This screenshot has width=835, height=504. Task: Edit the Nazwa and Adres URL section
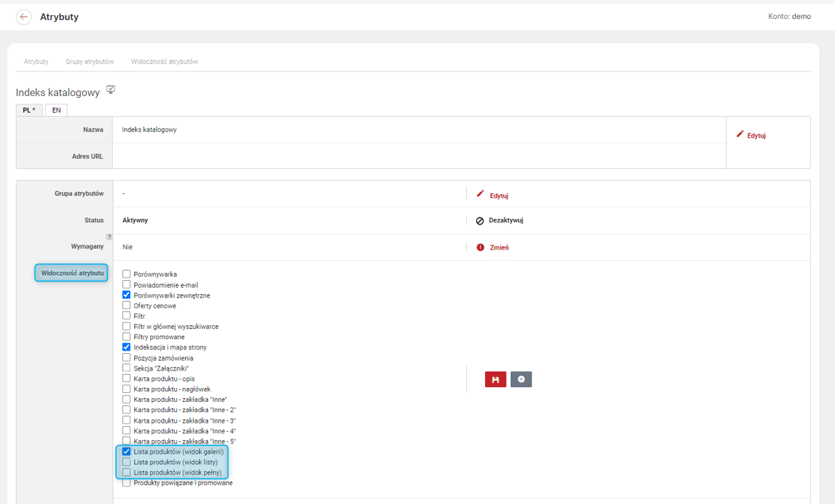pyautogui.click(x=751, y=136)
